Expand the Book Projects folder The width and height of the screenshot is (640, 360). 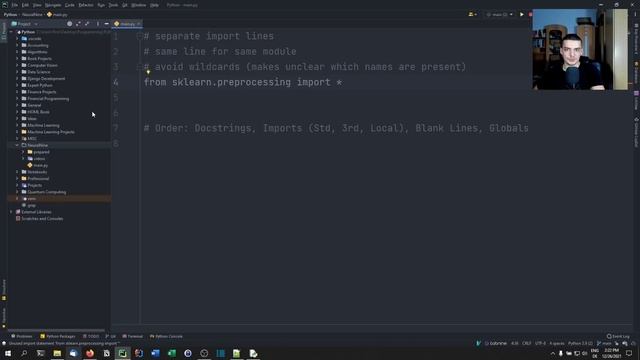coord(18,58)
